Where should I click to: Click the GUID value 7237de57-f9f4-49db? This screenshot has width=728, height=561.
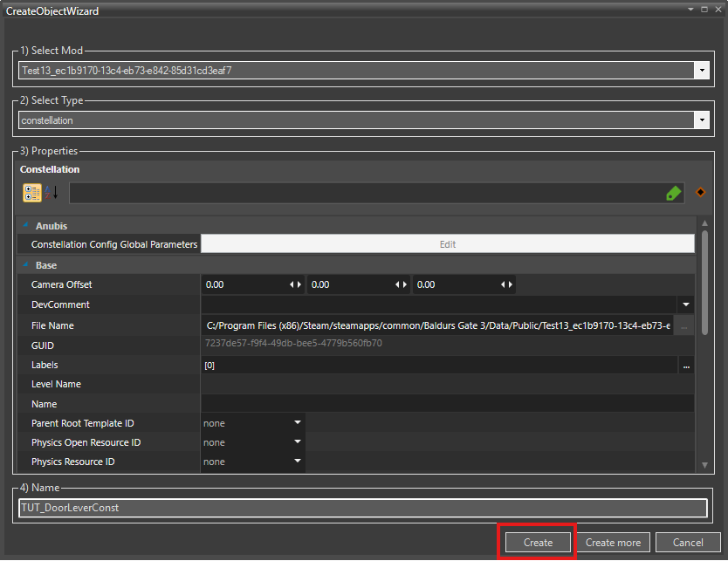(x=293, y=344)
